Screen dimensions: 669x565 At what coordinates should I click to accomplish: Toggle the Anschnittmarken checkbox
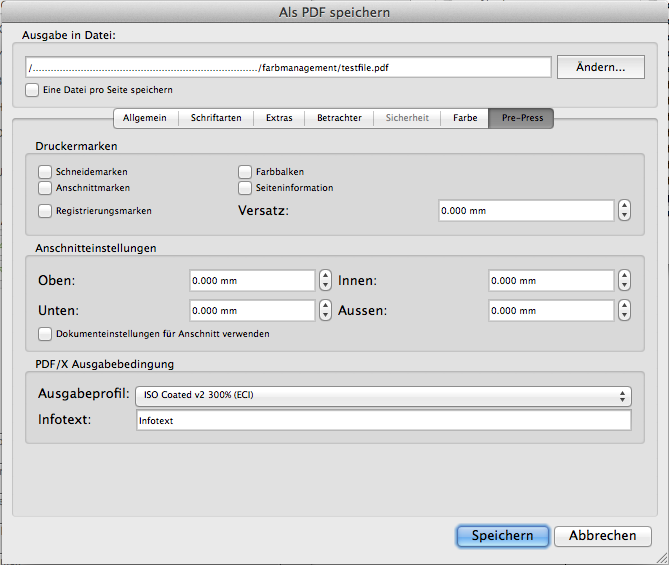[45, 187]
